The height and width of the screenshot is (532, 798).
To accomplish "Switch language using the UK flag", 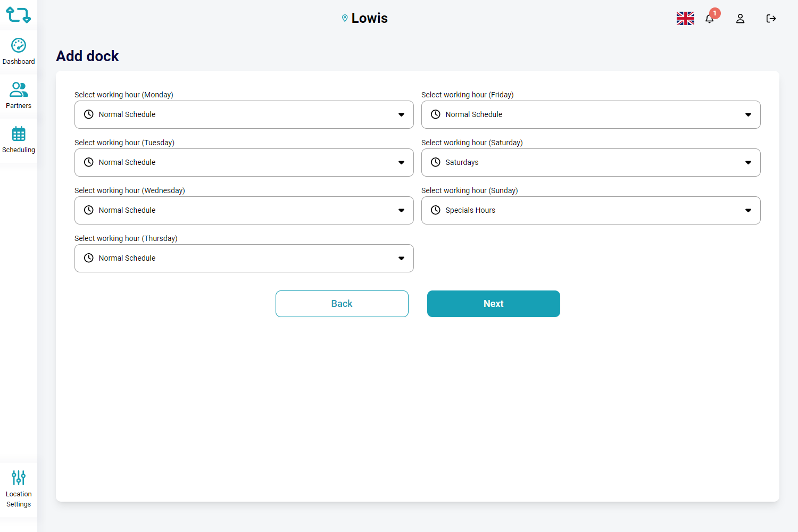I will coord(685,19).
